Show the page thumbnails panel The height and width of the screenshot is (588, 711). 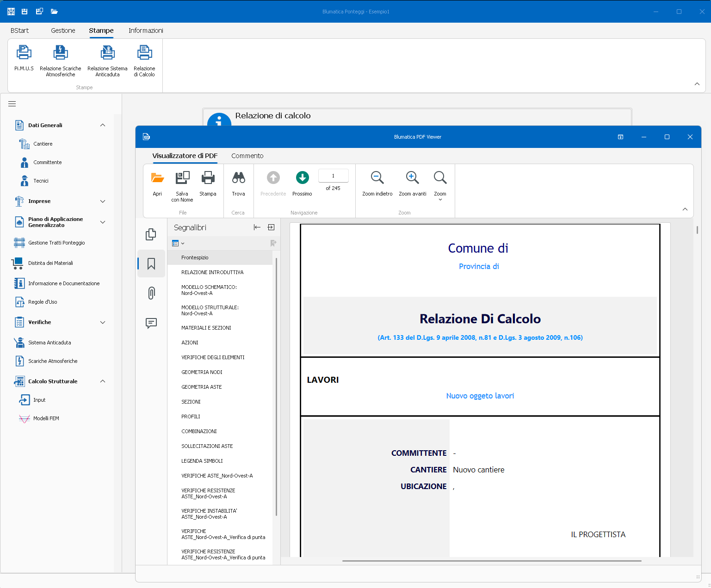[151, 234]
